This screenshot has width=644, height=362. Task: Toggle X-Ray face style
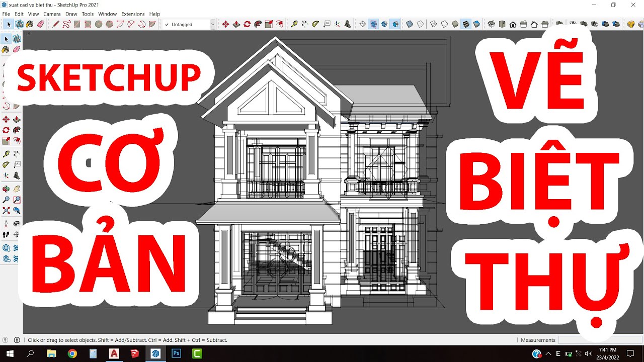[410, 24]
